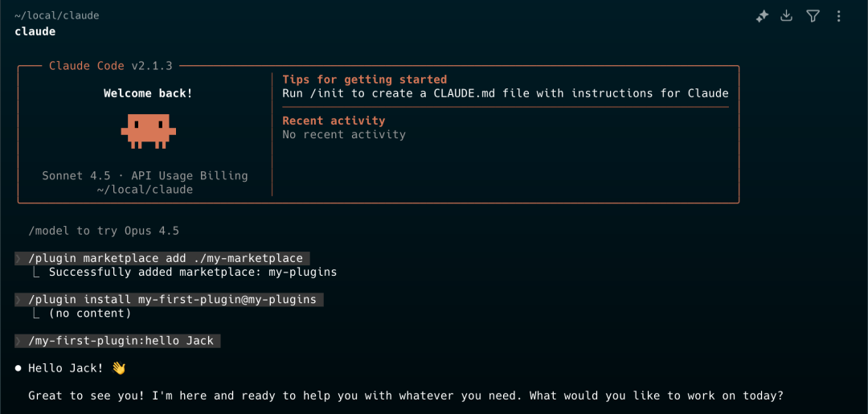Click the download block icon

click(786, 16)
